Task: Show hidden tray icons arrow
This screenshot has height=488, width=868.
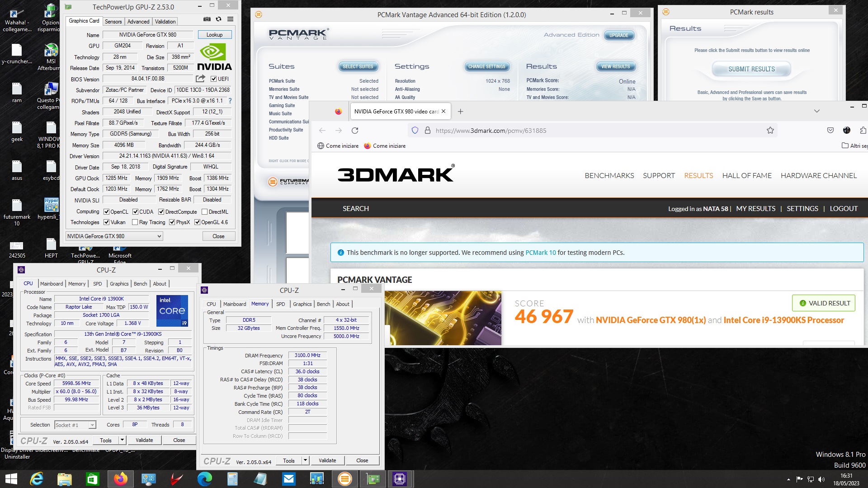Action: click(789, 479)
